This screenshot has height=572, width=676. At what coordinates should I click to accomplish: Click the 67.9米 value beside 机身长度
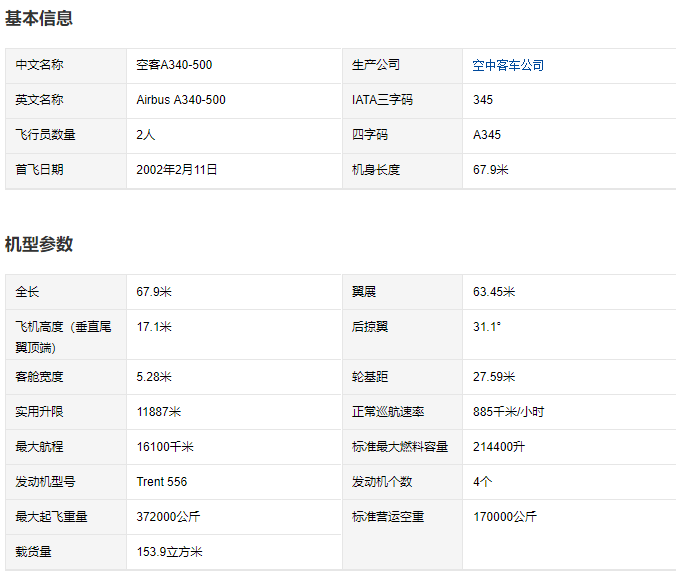click(491, 169)
